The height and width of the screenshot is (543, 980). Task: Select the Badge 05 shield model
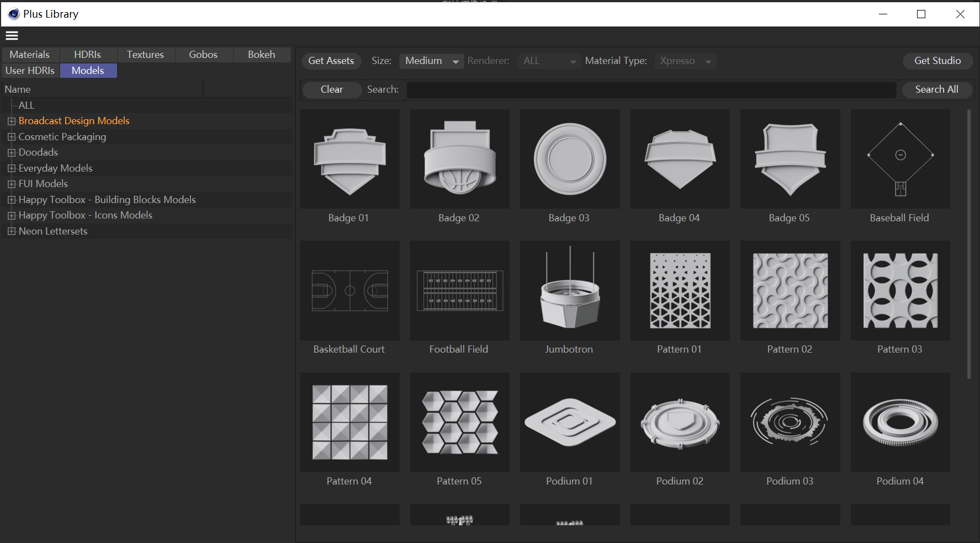(x=790, y=159)
